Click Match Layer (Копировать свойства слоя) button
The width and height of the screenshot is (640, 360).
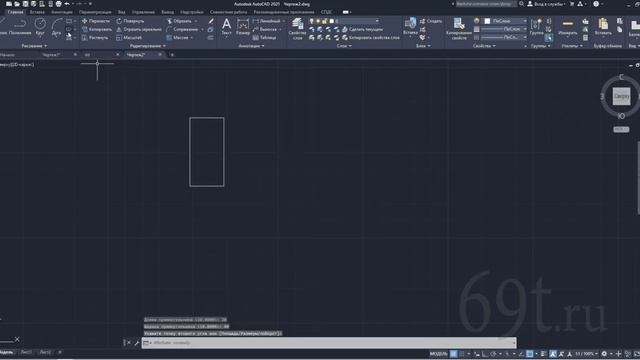click(x=371, y=38)
